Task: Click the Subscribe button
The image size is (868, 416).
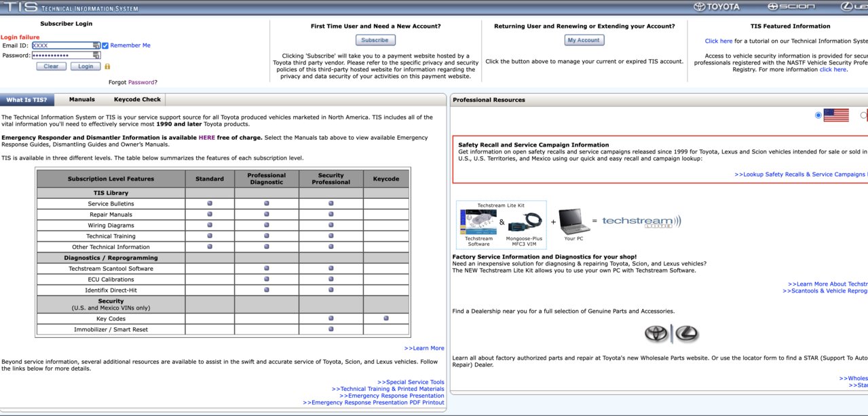Action: [375, 40]
